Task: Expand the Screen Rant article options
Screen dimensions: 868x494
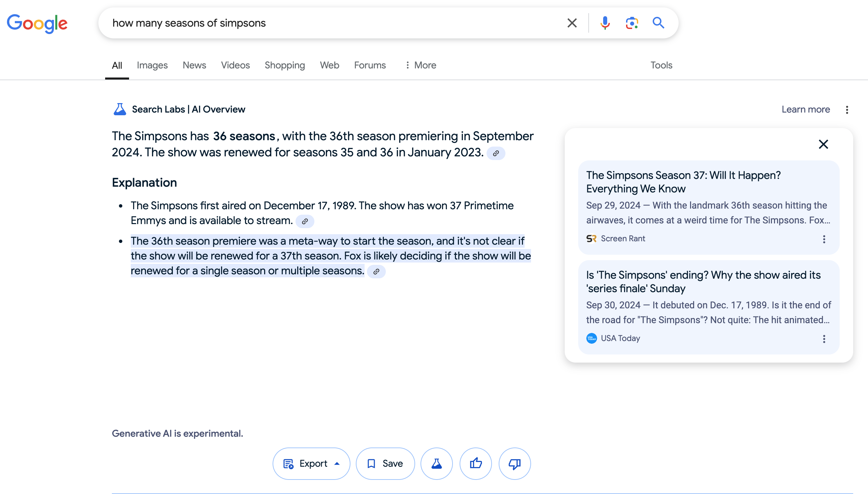Action: click(x=824, y=238)
